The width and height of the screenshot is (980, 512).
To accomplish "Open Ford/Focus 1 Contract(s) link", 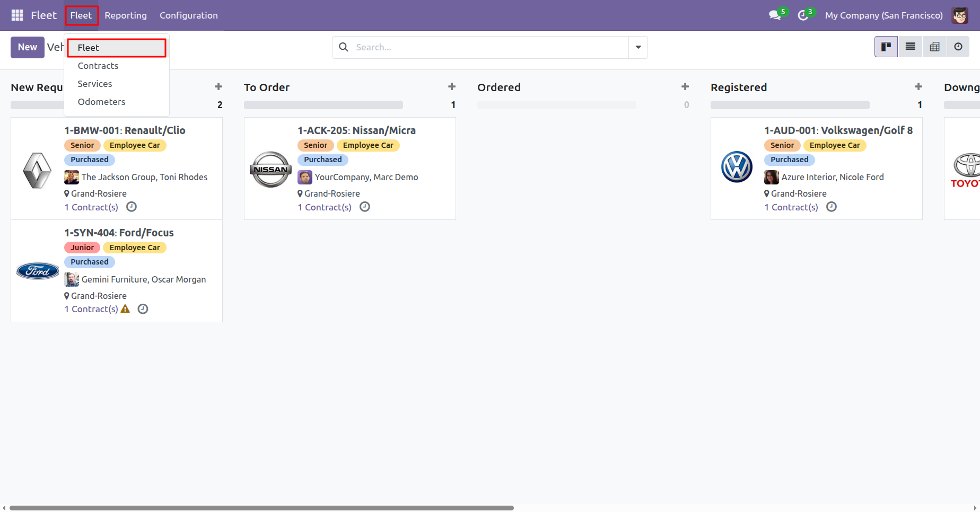I will coord(91,309).
